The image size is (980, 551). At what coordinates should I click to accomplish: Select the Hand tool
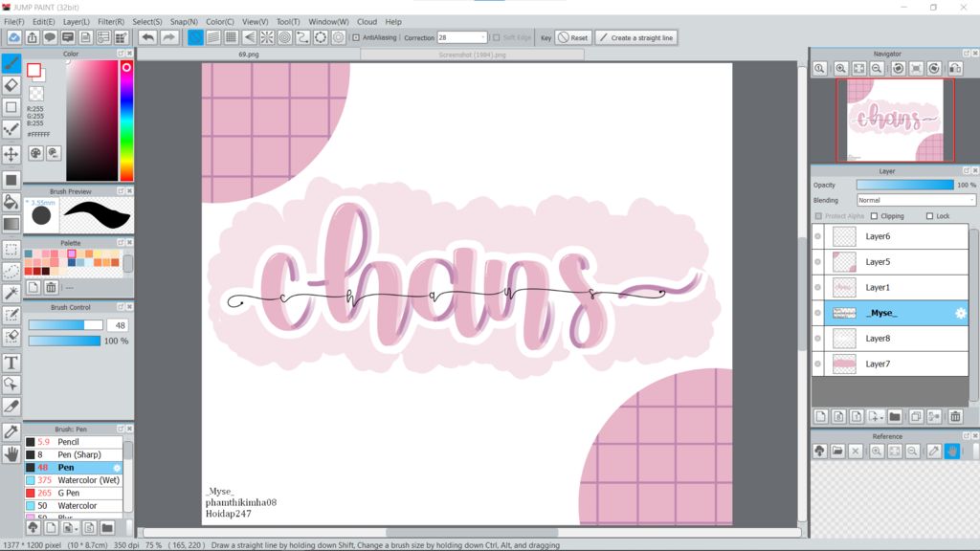(x=11, y=454)
